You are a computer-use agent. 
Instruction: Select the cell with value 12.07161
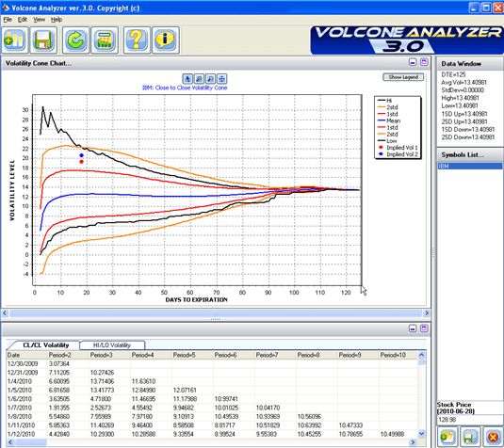192,391
